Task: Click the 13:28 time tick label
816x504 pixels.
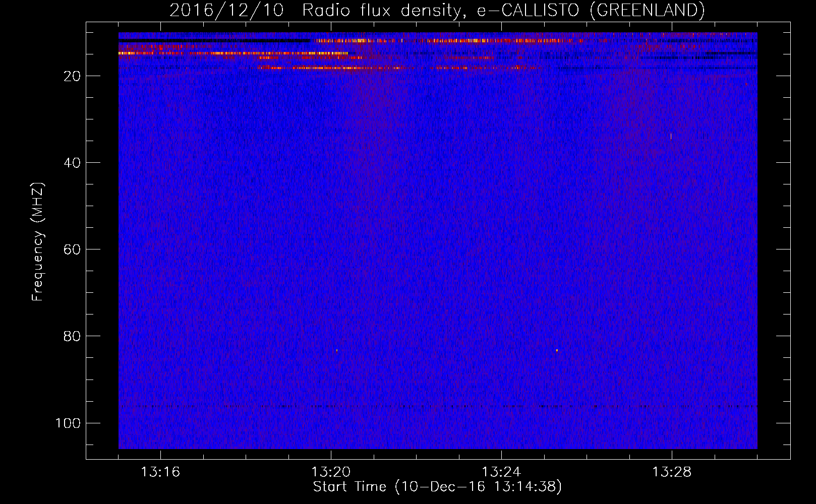Action: [x=672, y=472]
